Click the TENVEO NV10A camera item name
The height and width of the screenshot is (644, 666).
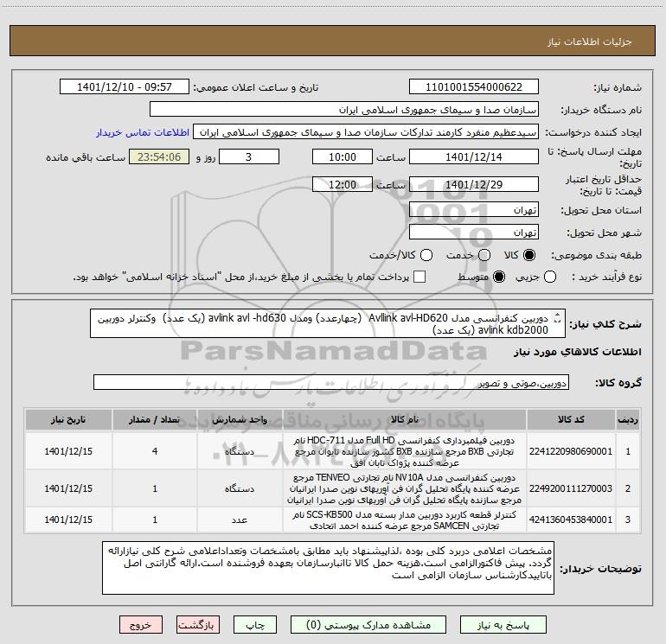pyautogui.click(x=405, y=488)
